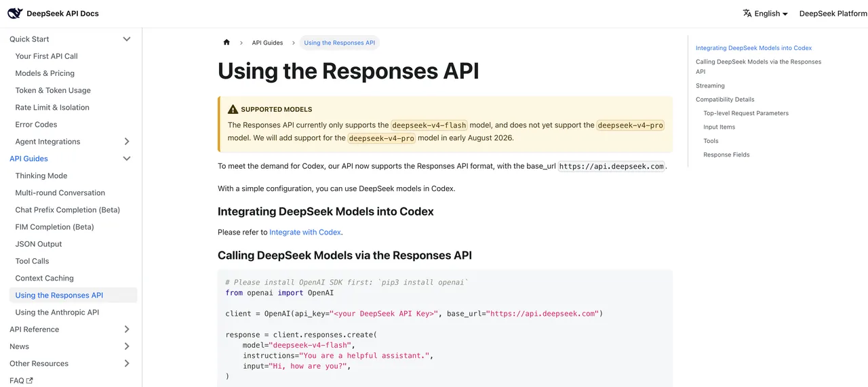Jump to Compatibility Details in contents
The image size is (868, 387).
725,100
